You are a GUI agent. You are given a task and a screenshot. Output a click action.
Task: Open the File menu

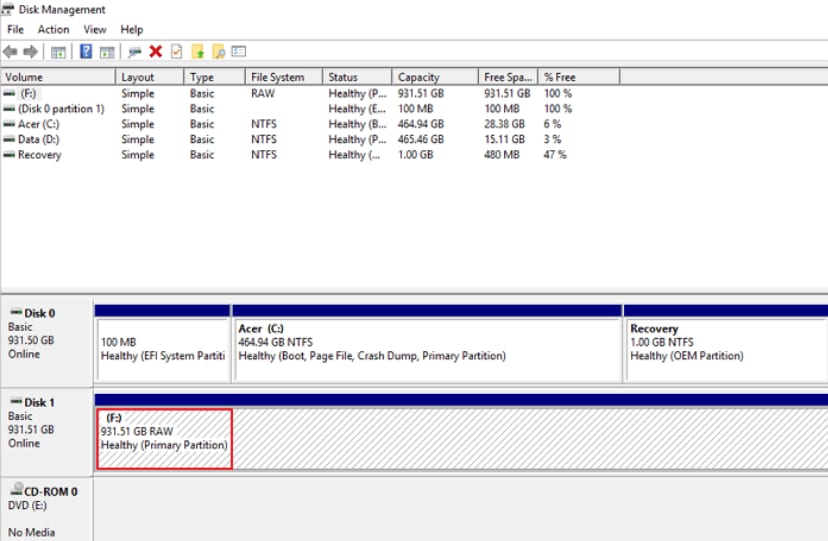tap(15, 30)
